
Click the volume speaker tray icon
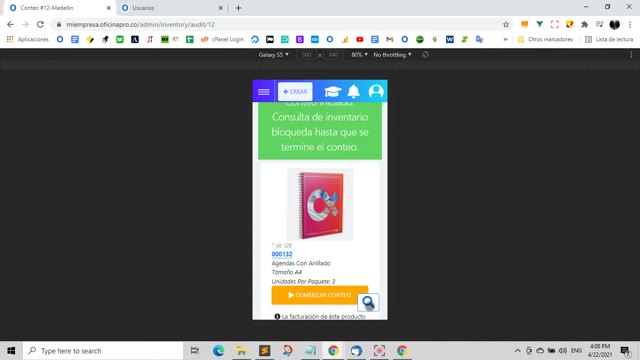(x=563, y=351)
